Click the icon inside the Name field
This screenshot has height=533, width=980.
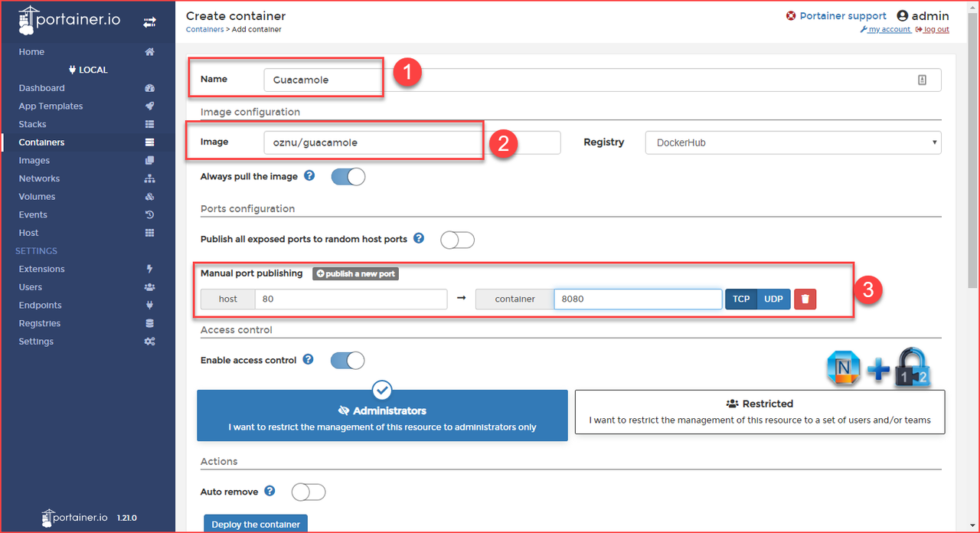coord(922,80)
